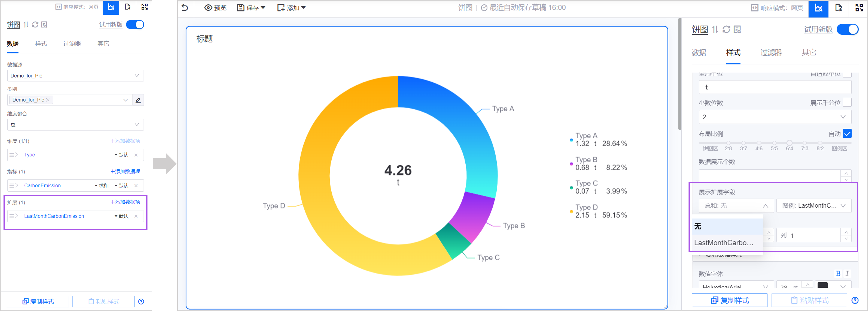This screenshot has width=868, height=311.
Task: Click the undo arrow icon
Action: pos(185,7)
